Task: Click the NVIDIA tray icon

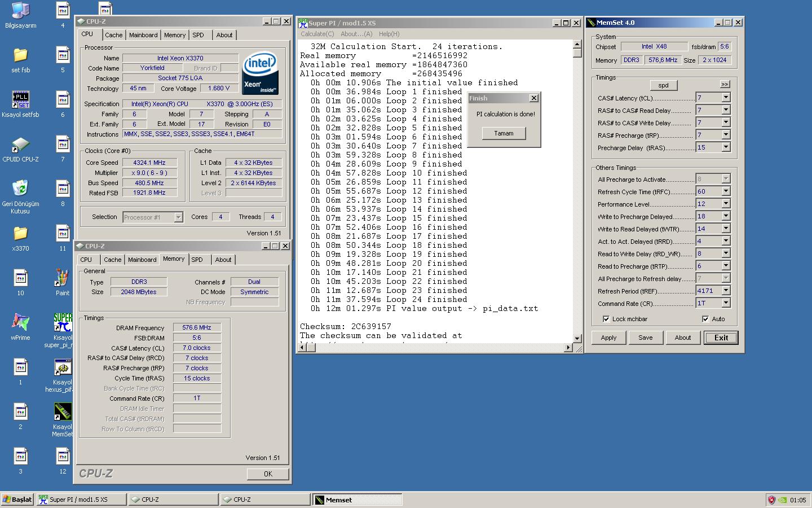Action: point(782,500)
